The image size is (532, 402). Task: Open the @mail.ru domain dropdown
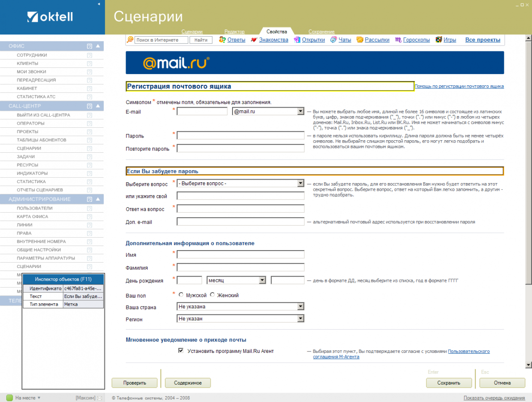click(x=301, y=111)
